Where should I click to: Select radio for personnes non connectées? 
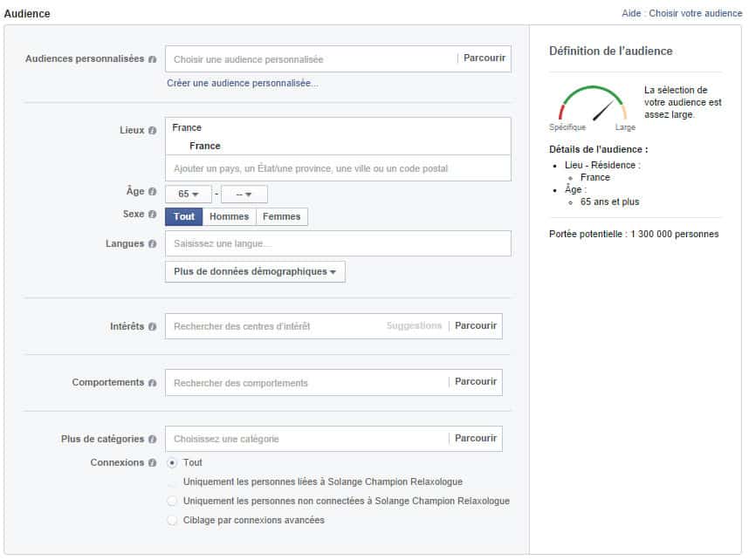point(172,502)
